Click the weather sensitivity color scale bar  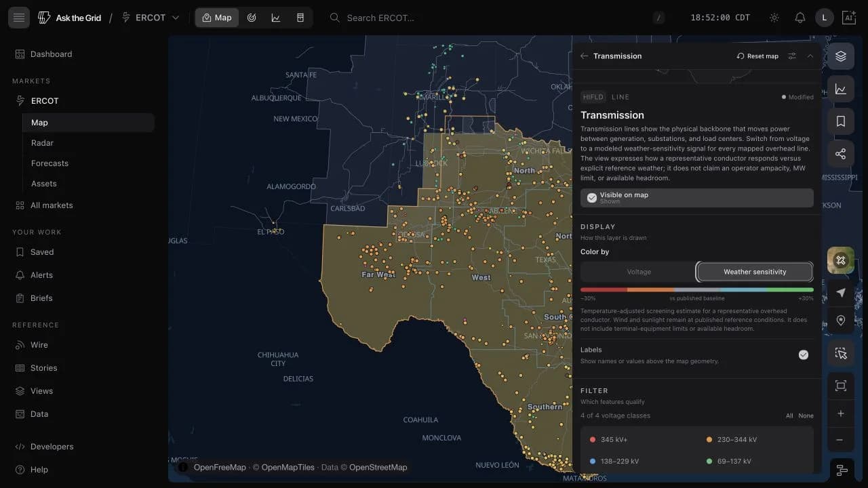tap(697, 290)
